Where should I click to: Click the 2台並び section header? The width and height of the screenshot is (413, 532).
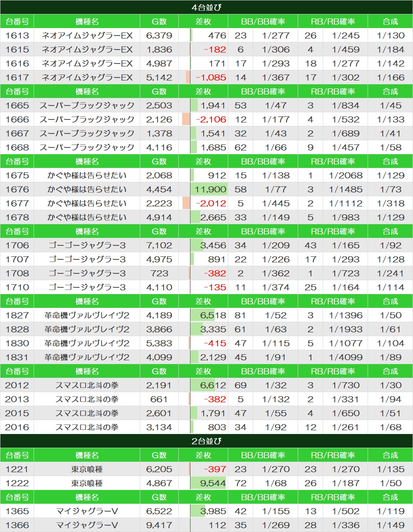(x=206, y=441)
